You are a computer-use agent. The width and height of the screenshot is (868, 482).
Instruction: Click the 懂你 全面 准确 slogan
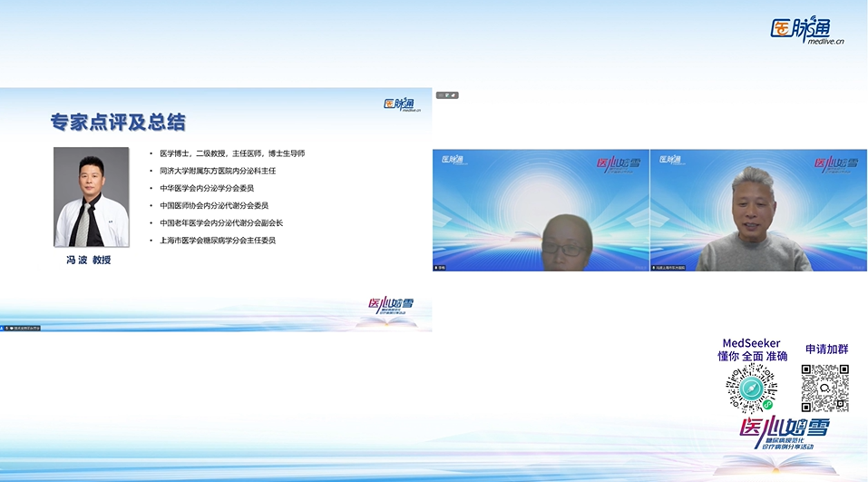[x=752, y=356]
